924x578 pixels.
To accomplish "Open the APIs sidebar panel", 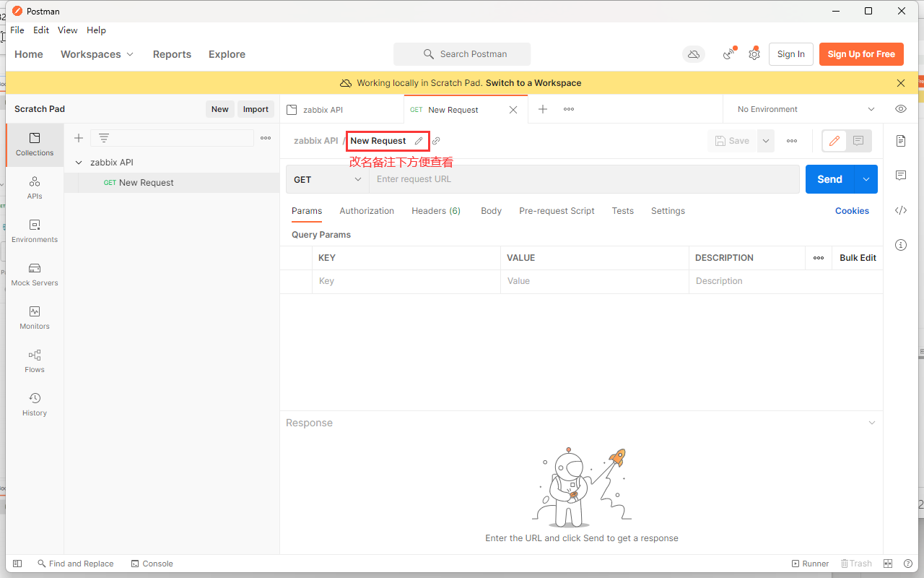I will pyautogui.click(x=35, y=188).
